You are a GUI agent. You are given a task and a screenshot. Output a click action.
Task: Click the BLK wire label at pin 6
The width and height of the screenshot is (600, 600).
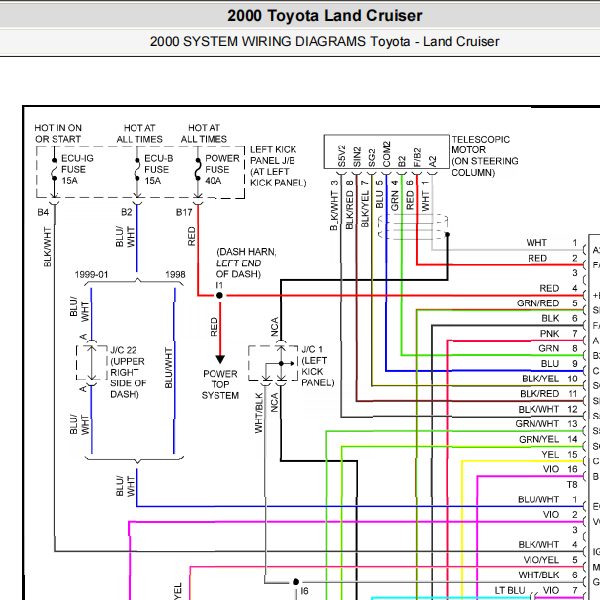pos(550,318)
